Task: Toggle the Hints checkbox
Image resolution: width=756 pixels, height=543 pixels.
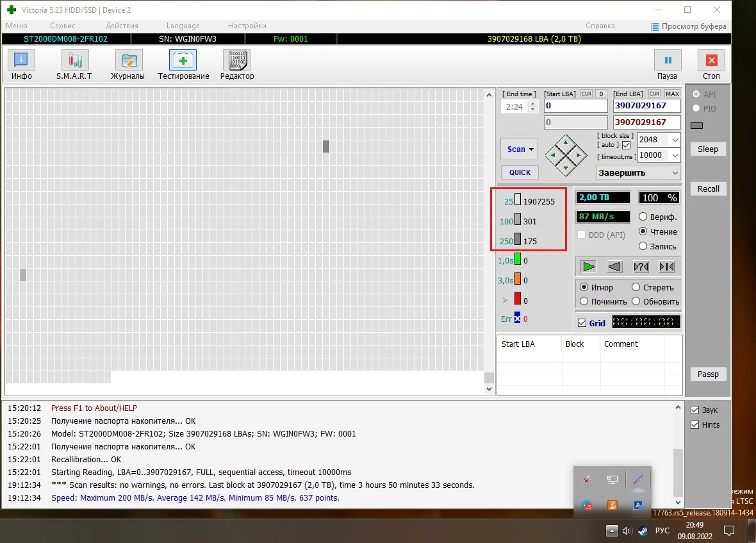Action: [x=694, y=425]
